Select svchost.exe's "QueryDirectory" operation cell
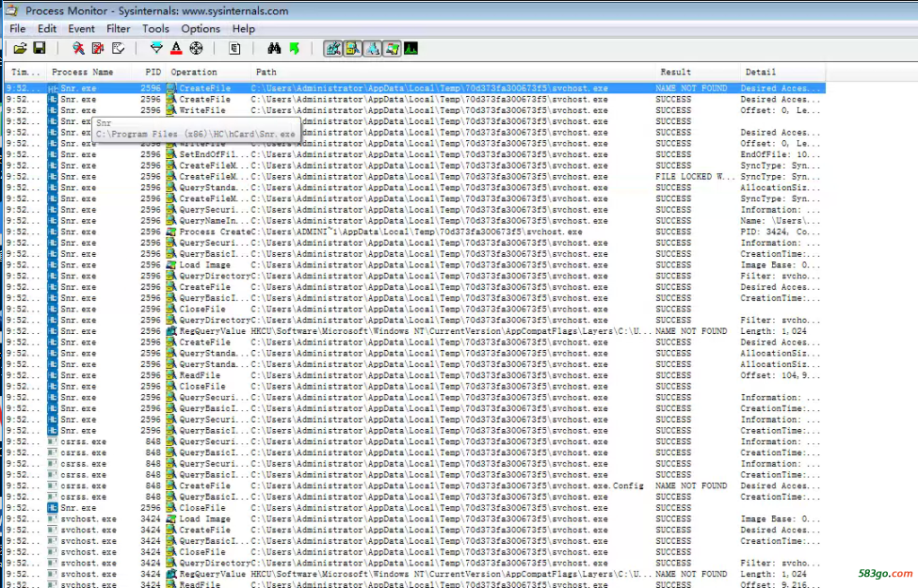The image size is (918, 588). [x=215, y=563]
